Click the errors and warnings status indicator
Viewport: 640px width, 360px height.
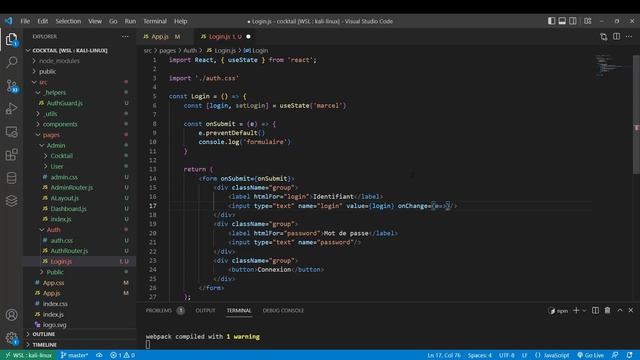[x=122, y=355]
